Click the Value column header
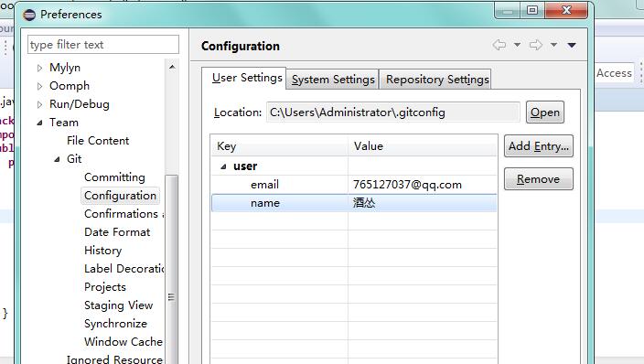Viewport: 644px width, 364px height. 423,145
